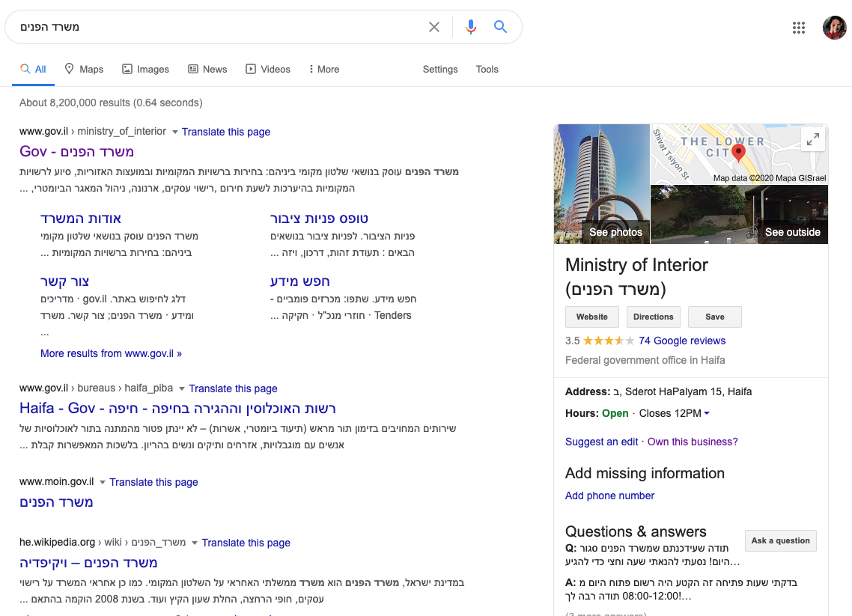The image size is (852, 616).
Task: Open the משרד הפנים – ויקיפדיה result
Action: coord(88,564)
